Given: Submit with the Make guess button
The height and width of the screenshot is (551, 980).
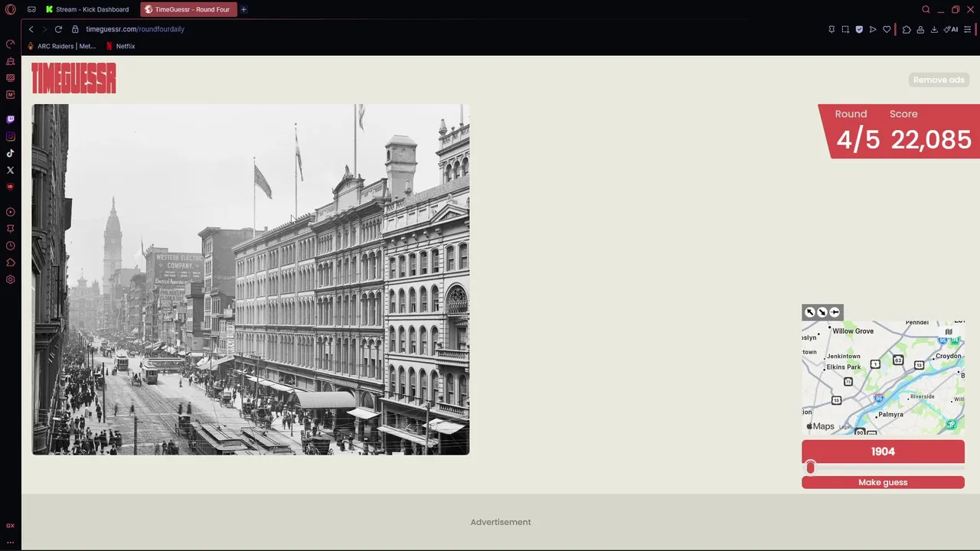Looking at the screenshot, I should (883, 482).
